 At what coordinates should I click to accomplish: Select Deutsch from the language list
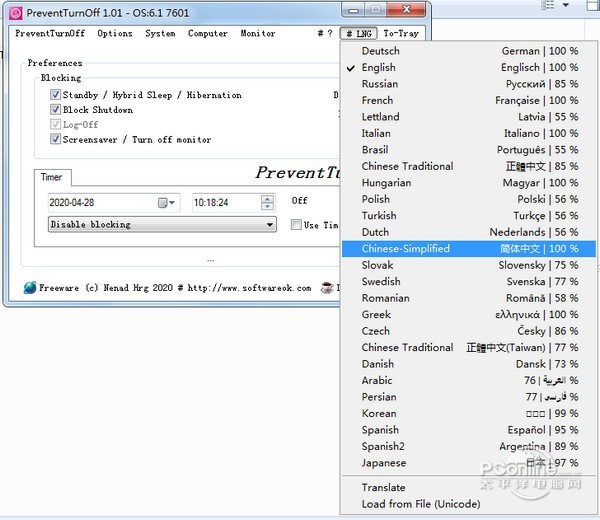[469, 51]
